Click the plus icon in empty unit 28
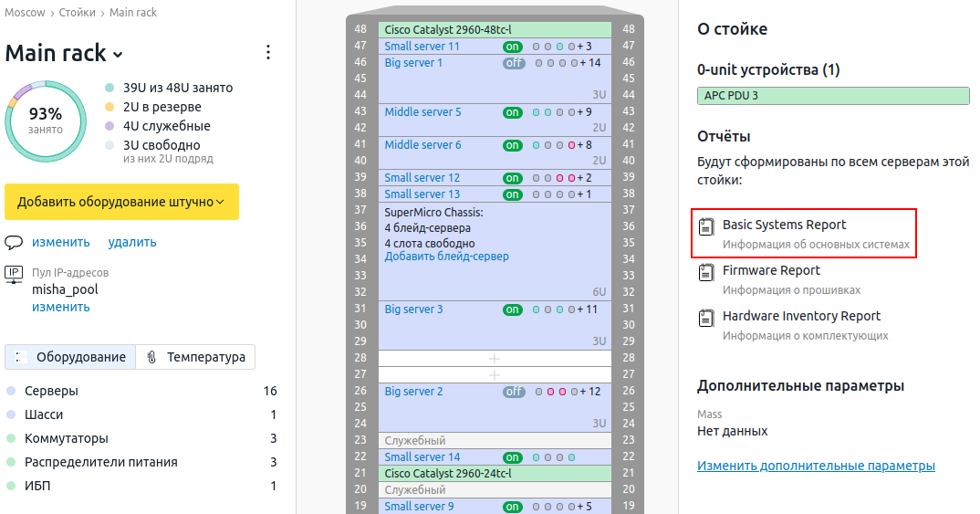 (x=495, y=359)
